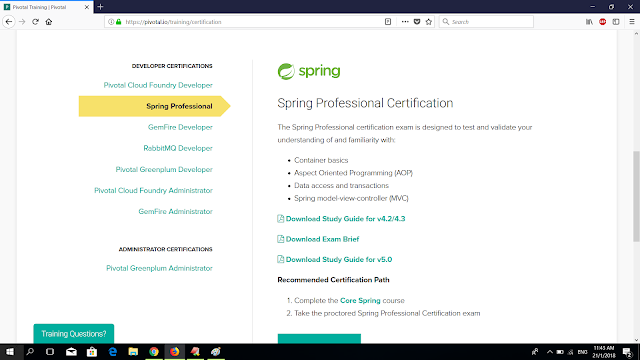This screenshot has width=640, height=360.
Task: Go back to previous page
Action: [x=9, y=22]
